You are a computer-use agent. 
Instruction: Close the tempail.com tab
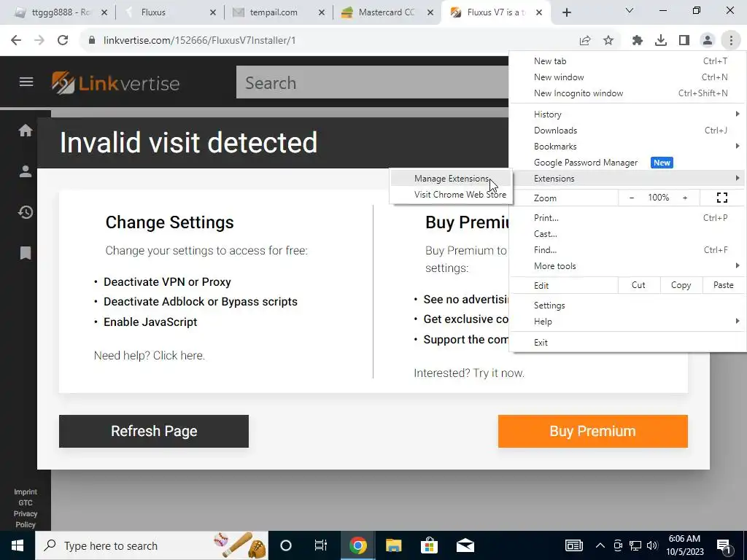[x=322, y=13]
